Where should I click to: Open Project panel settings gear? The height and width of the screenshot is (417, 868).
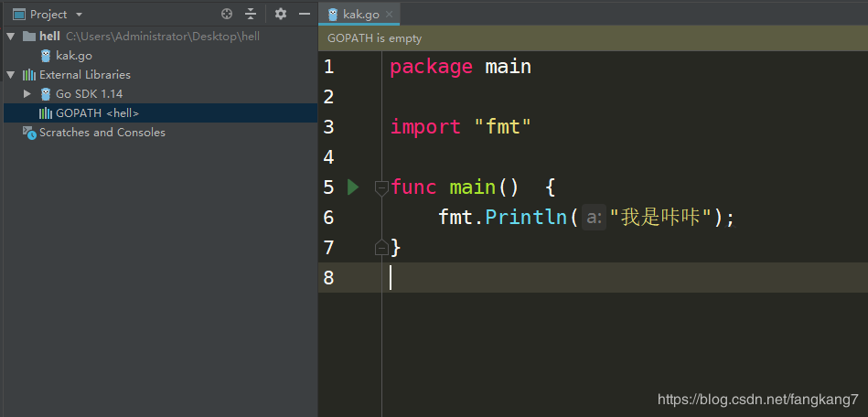tap(281, 15)
